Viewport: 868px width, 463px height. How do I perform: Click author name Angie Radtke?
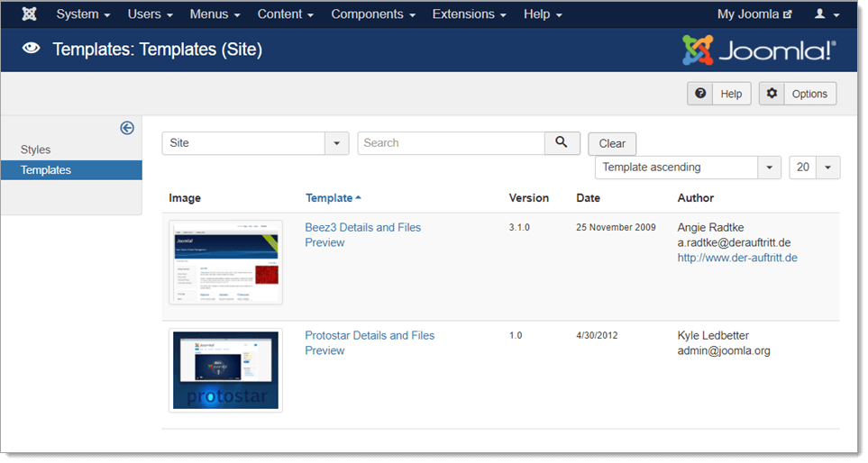711,227
